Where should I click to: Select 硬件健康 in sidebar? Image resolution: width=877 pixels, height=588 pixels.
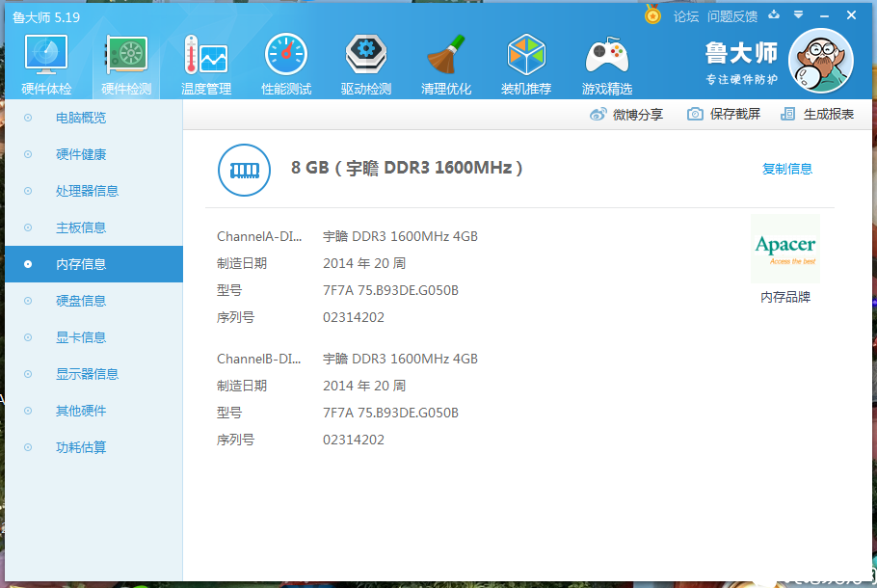tap(93, 154)
